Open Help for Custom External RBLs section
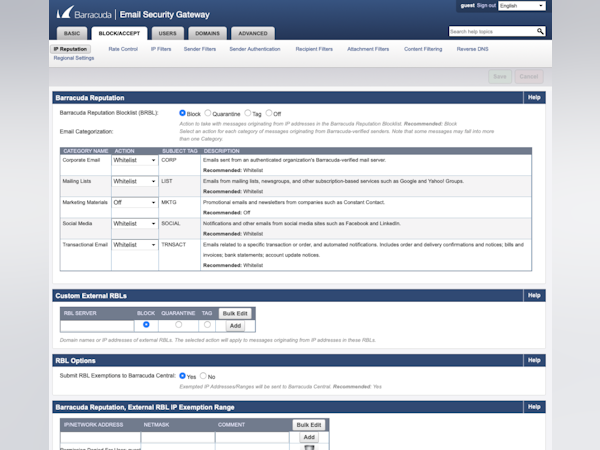 534,295
